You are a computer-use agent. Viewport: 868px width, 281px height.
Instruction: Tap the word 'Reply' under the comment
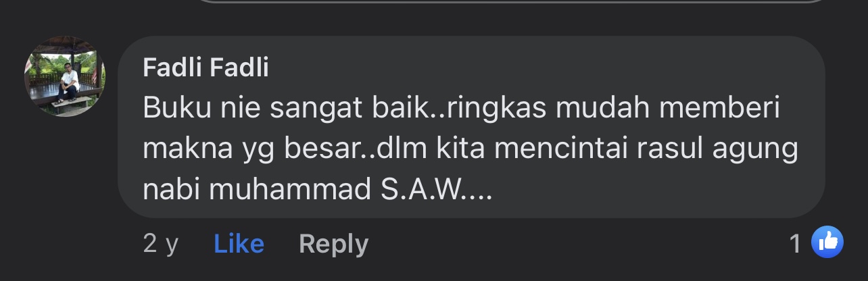[x=333, y=244]
